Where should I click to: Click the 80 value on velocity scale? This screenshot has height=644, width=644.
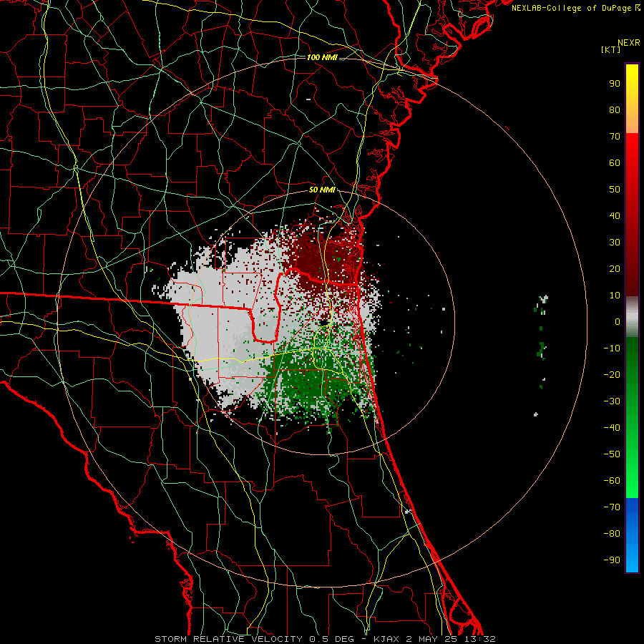point(615,110)
